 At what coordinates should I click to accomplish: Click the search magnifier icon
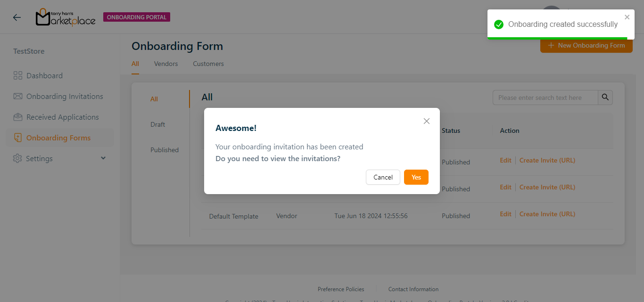[605, 98]
